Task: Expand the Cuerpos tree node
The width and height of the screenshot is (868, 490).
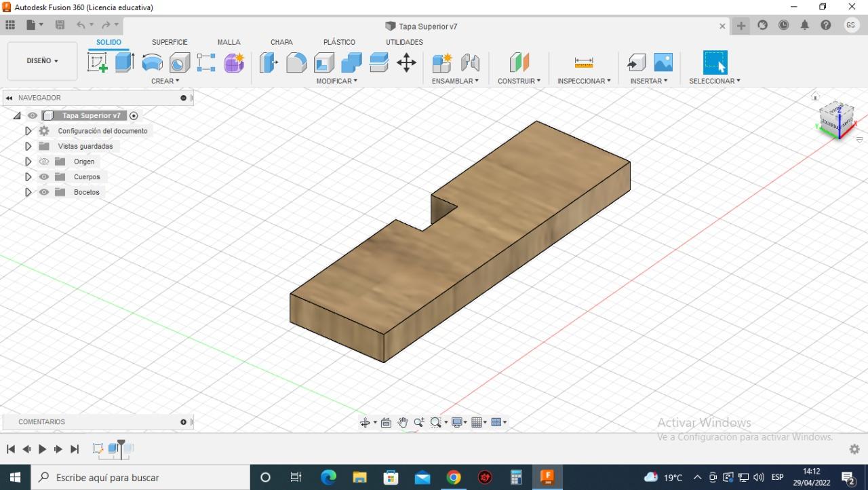Action: [28, 177]
